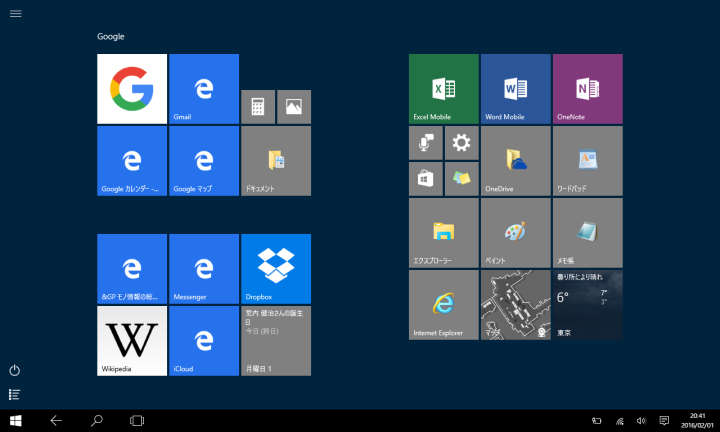Open the Store small tile
This screenshot has height=432, width=720.
point(426,179)
